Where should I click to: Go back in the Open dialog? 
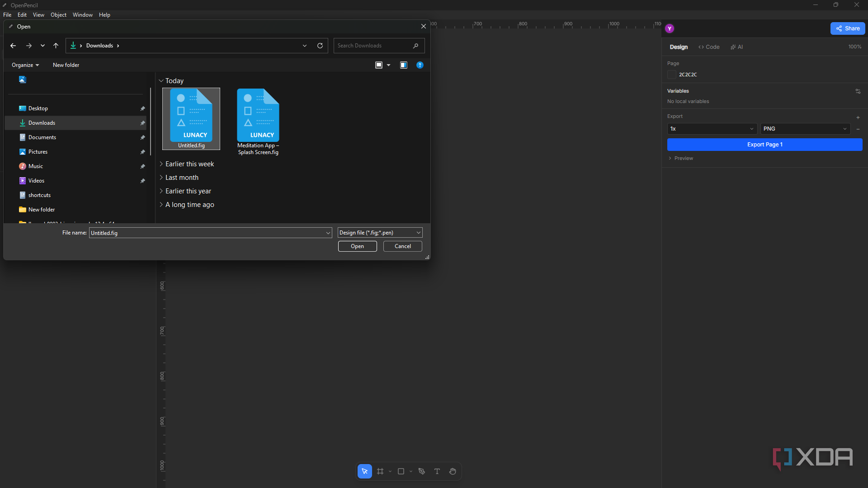pos(13,46)
